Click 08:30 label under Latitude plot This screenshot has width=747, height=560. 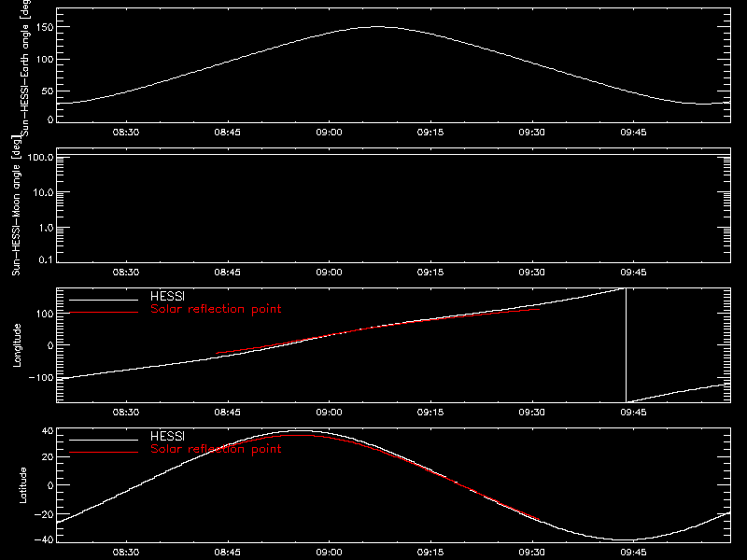[x=126, y=553]
